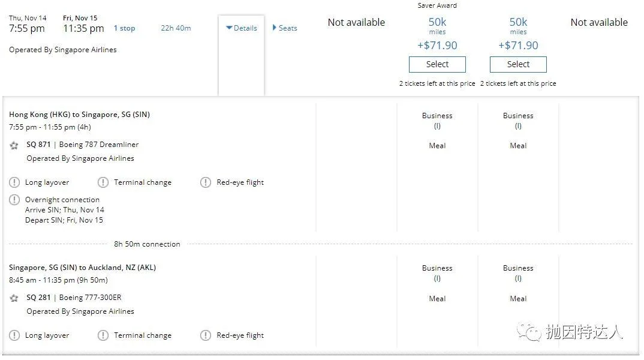Click the Star Alliance icon beside SQ 281

(14, 298)
